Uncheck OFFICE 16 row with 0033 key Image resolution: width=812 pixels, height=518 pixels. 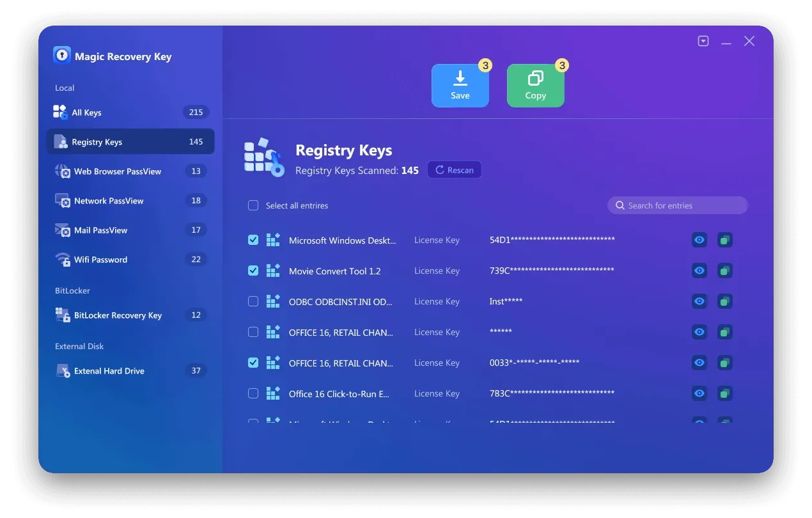point(253,363)
